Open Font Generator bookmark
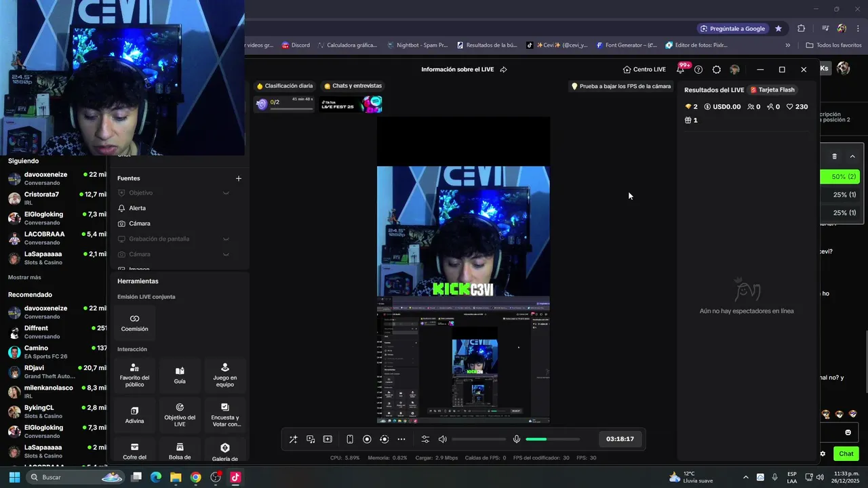The height and width of the screenshot is (488, 868). [x=627, y=45]
